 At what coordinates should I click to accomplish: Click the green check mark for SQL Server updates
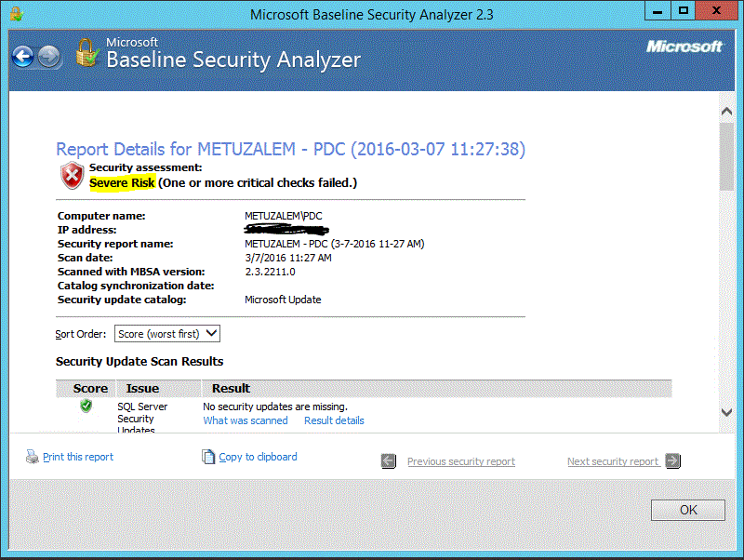[x=86, y=406]
